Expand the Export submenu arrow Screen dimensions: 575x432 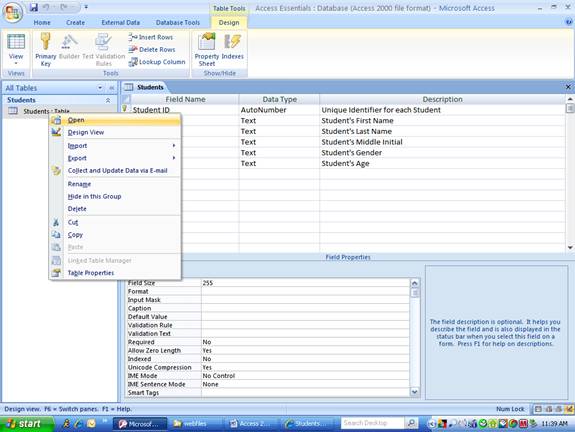coord(174,158)
